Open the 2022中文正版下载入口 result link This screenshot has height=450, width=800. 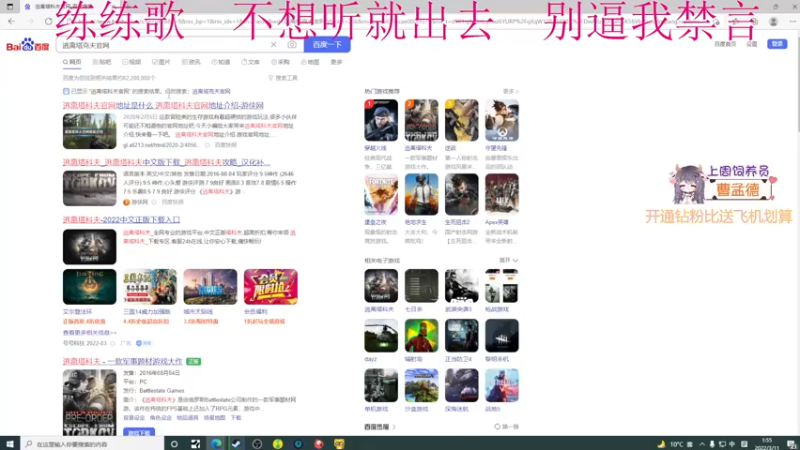click(x=121, y=220)
